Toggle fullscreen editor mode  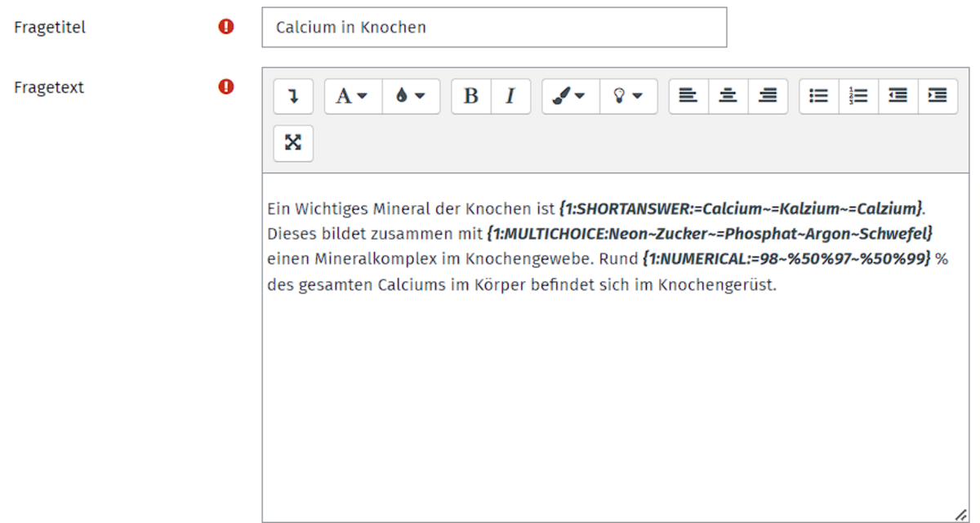click(x=293, y=144)
